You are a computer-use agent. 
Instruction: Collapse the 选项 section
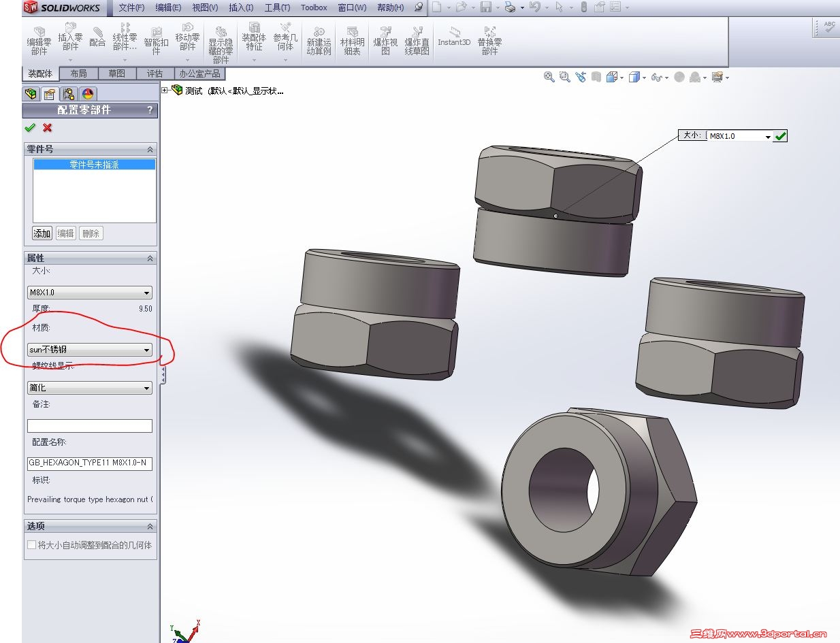tap(150, 527)
